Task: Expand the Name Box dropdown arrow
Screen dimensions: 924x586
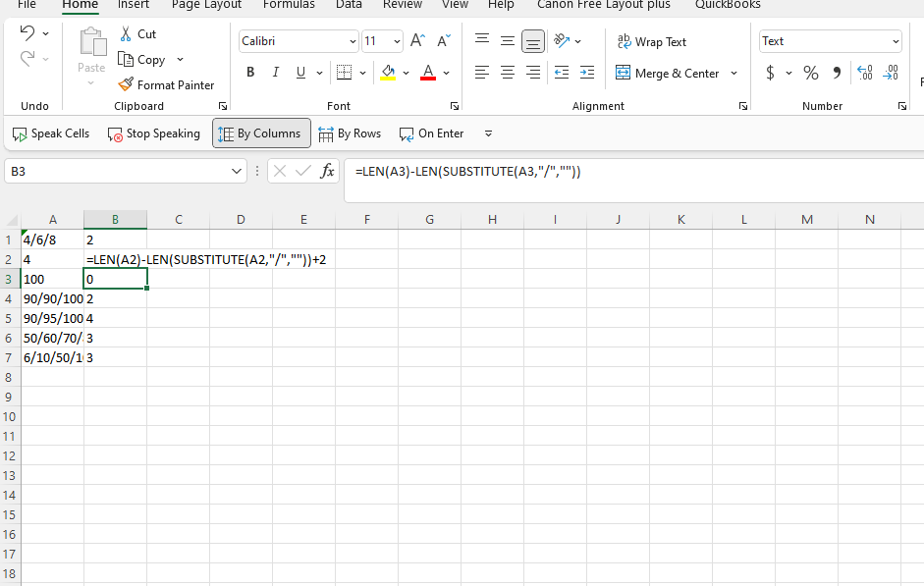Action: [x=237, y=171]
